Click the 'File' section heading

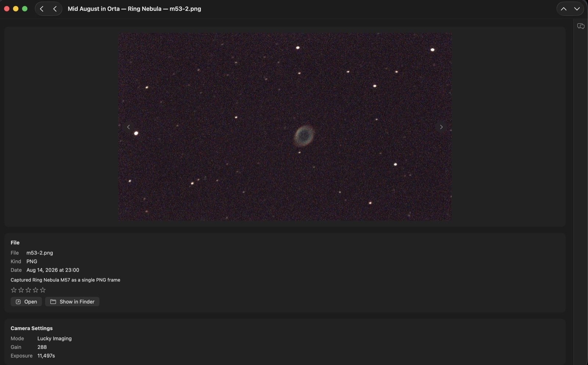pyautogui.click(x=15, y=243)
